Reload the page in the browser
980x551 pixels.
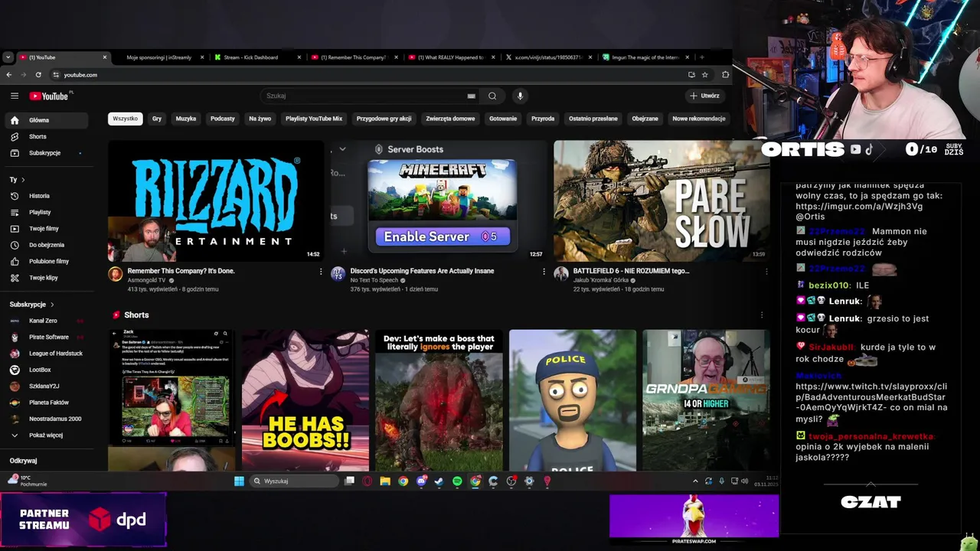38,75
